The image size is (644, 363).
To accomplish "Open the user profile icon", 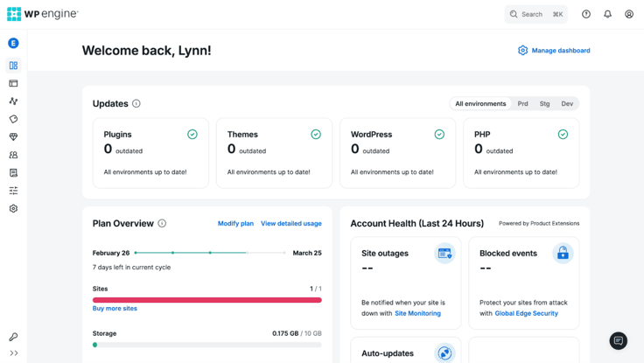I will coord(629,14).
